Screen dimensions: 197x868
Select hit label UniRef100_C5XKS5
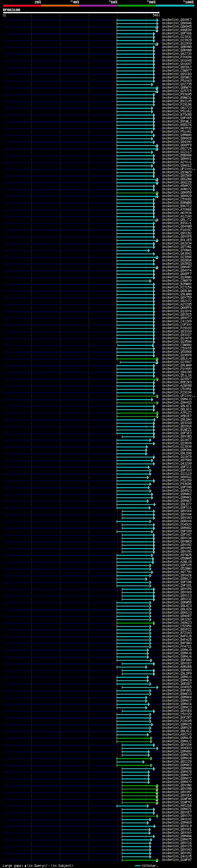click(177, 348)
